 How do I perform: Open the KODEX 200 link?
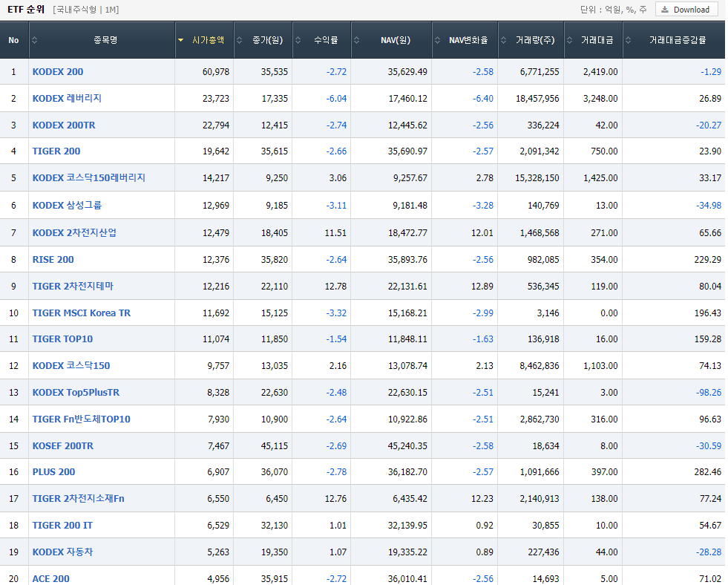tap(58, 72)
